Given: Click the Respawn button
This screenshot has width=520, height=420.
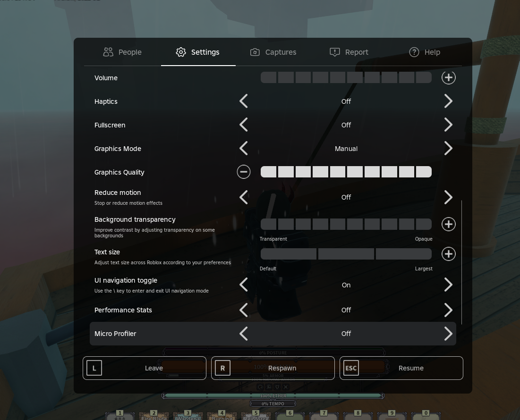Looking at the screenshot, I should point(273,368).
